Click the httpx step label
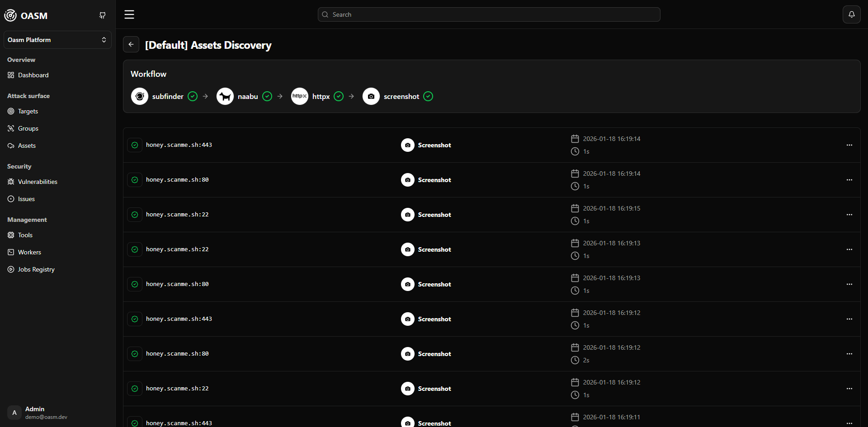This screenshot has width=868, height=427. coord(321,96)
